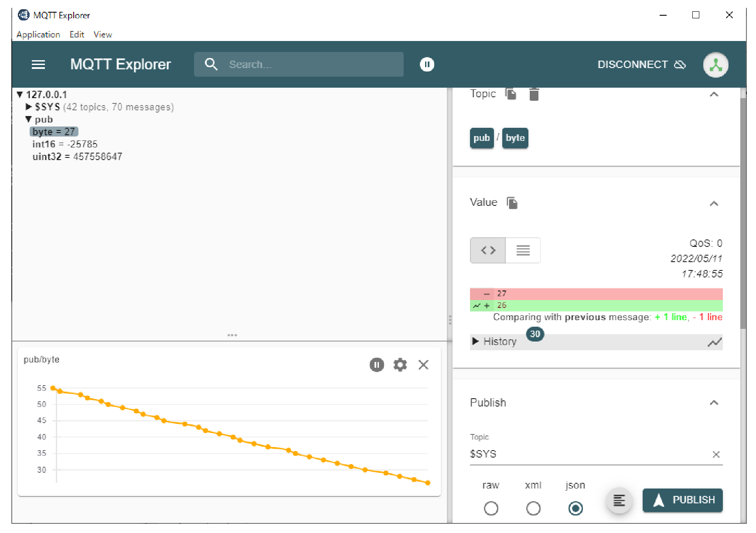Close the pub/byte chart panel

(x=423, y=365)
